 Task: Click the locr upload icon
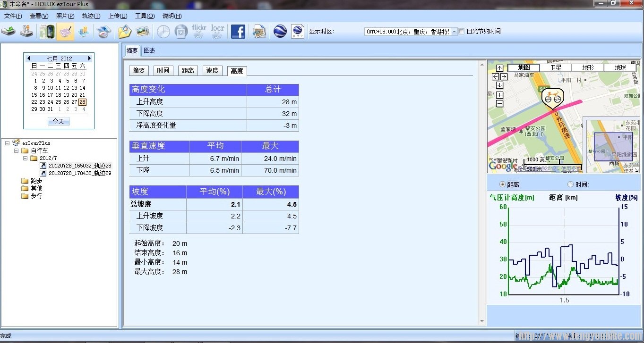(217, 31)
